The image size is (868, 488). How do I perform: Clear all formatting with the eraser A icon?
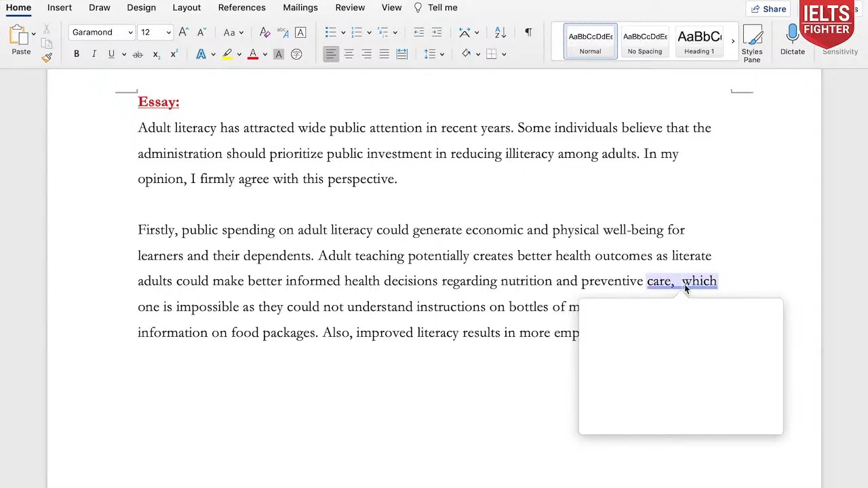[264, 33]
